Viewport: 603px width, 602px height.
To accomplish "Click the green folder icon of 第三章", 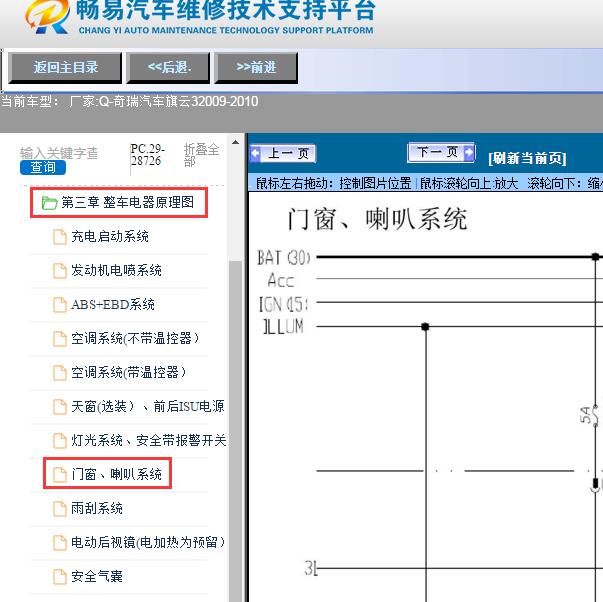I will coord(49,203).
